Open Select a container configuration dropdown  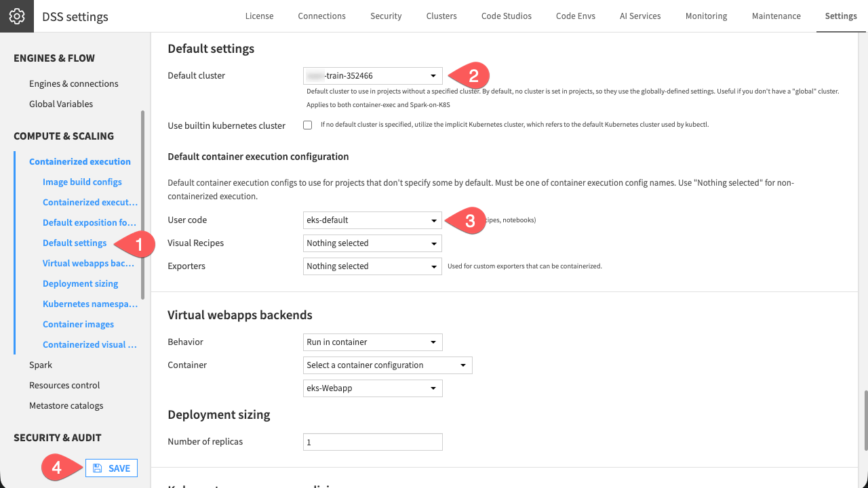(388, 365)
